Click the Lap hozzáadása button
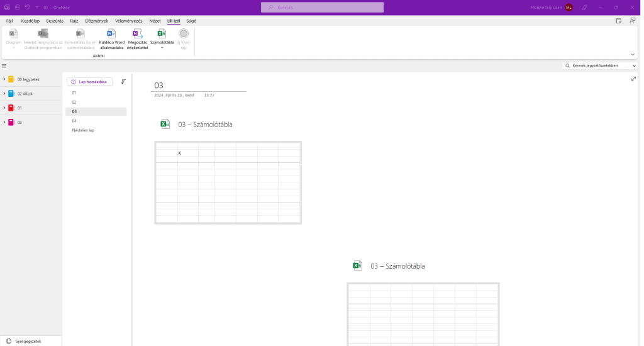 [89, 81]
